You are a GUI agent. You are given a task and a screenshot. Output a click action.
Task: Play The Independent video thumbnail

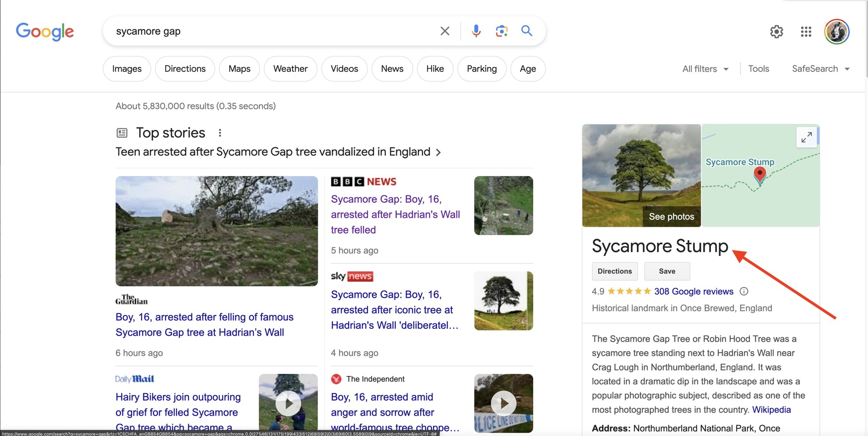tap(503, 403)
